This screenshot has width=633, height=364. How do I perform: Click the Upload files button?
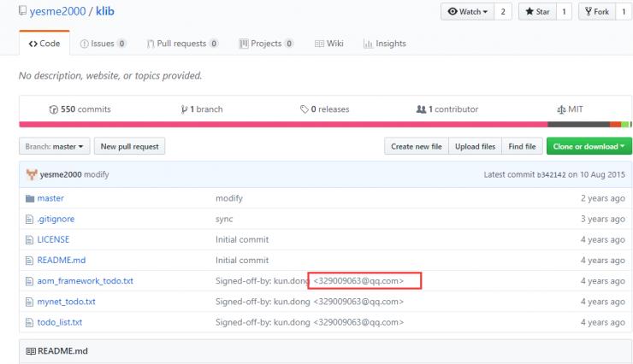475,147
